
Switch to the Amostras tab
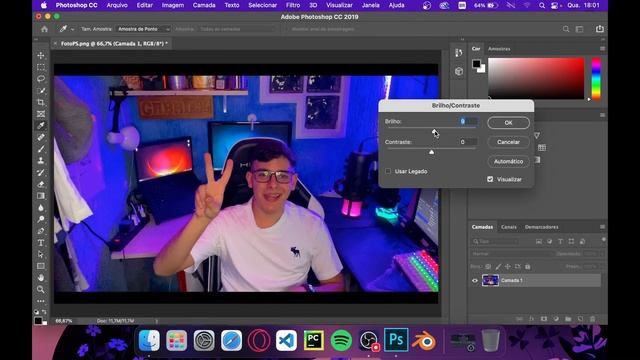click(499, 49)
